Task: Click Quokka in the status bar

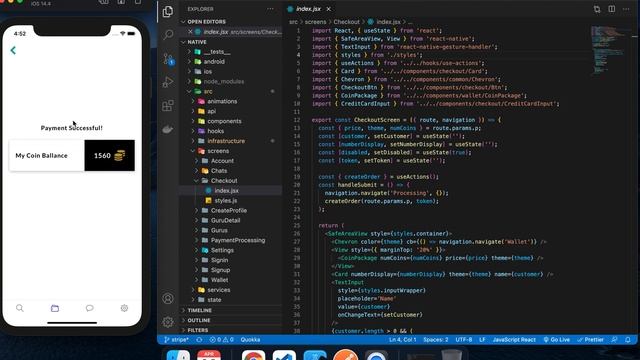Action: (x=250, y=340)
